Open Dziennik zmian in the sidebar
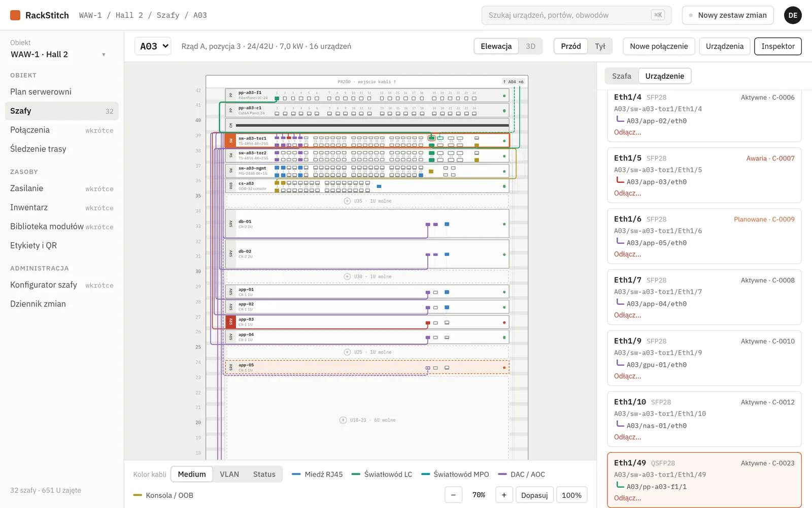 62,304
